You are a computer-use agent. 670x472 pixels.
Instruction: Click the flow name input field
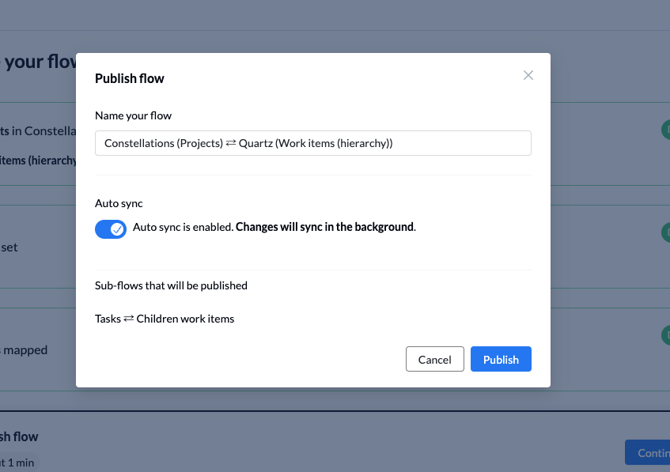click(x=313, y=143)
